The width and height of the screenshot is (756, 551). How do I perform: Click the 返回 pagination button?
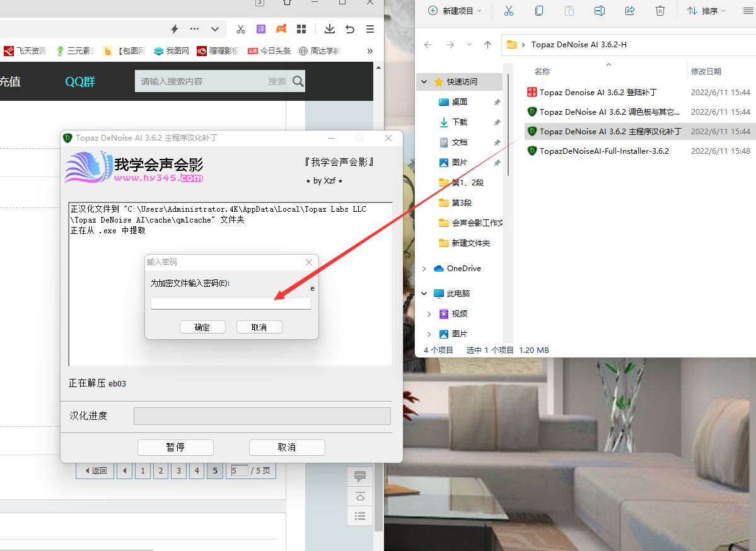[x=95, y=471]
